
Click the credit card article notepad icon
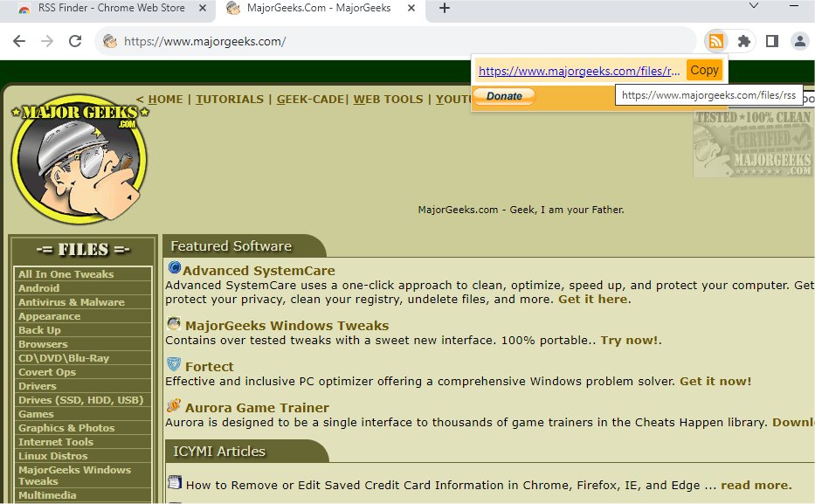[x=175, y=482]
